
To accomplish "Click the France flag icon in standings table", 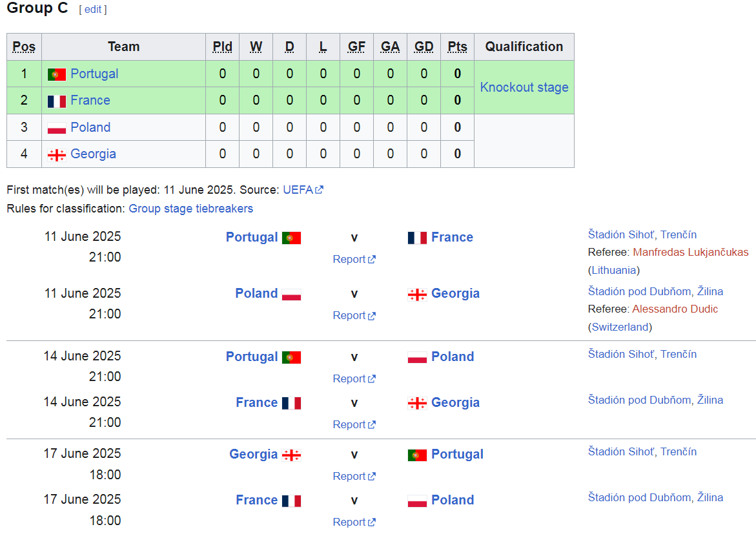I will tap(56, 101).
